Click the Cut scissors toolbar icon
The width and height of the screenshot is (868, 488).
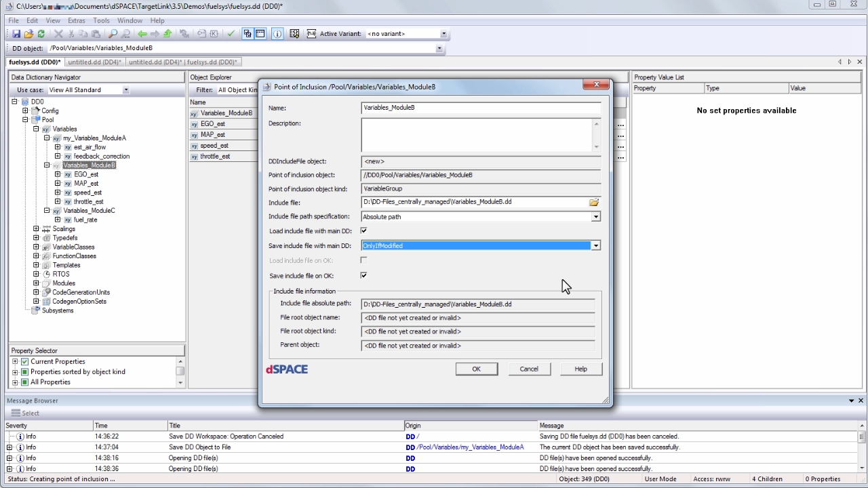(71, 33)
